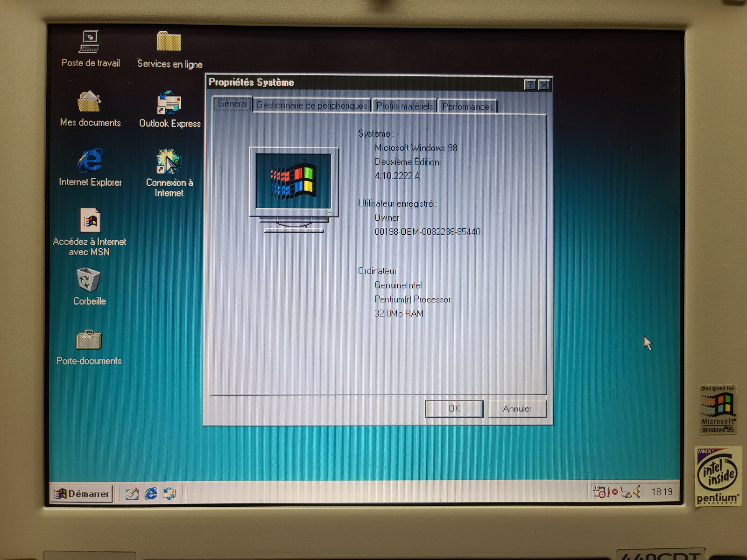Click the product ID "00198-OEM-0082236-85440"
This screenshot has height=560, width=747.
[427, 231]
